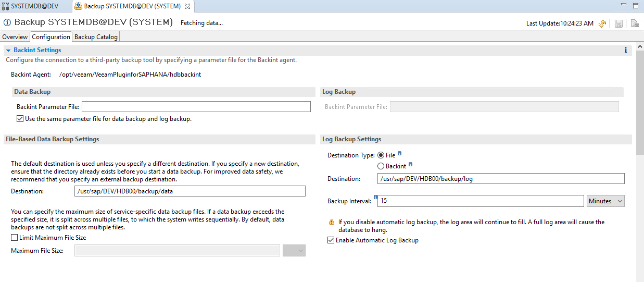Toggle same parameter file checkbox
The image size is (644, 282).
(x=20, y=119)
